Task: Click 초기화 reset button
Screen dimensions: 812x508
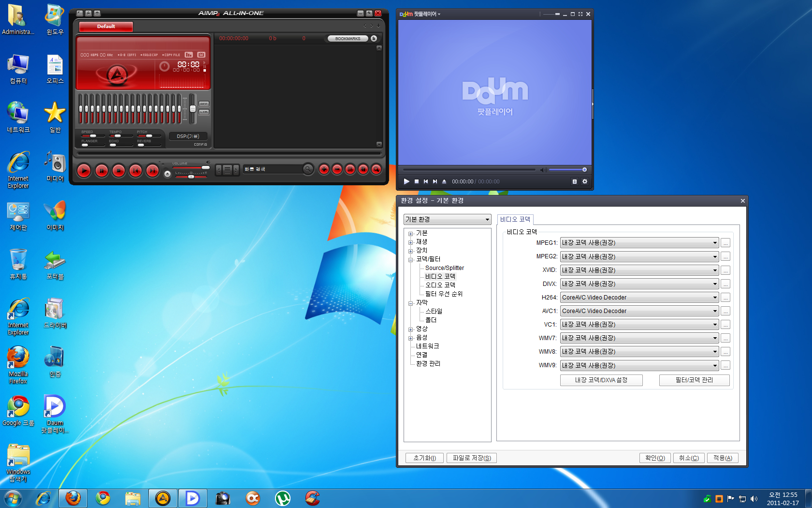Action: (424, 458)
